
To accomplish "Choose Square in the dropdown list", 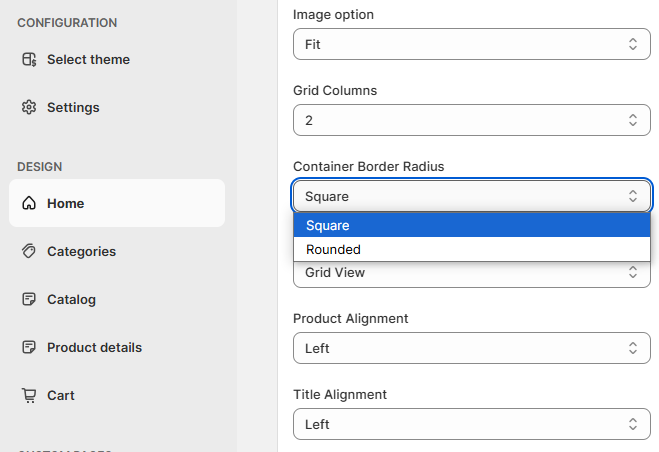I will (472, 225).
